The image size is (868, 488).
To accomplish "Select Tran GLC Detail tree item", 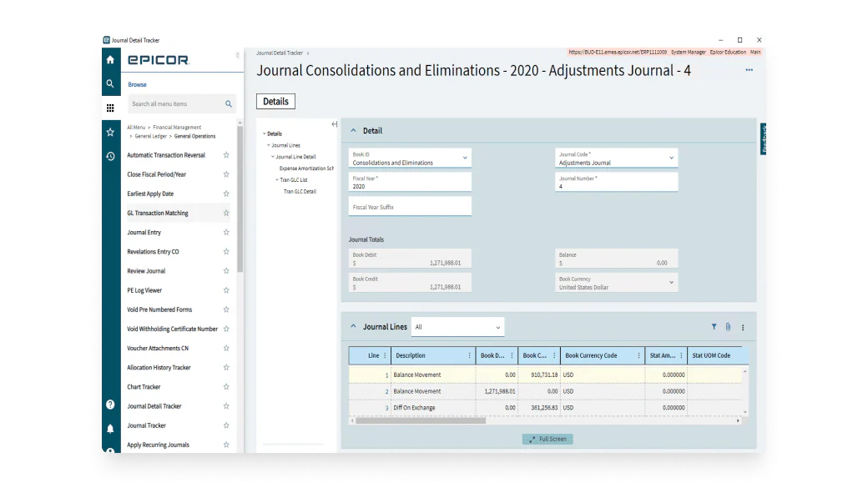I will coord(300,191).
